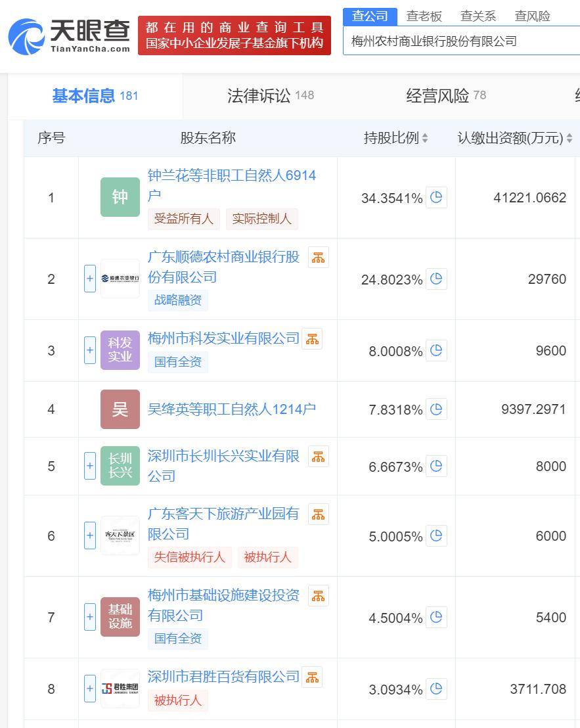Expand row 5 深圳市长圳长兴实业 shareholder details

90,466
